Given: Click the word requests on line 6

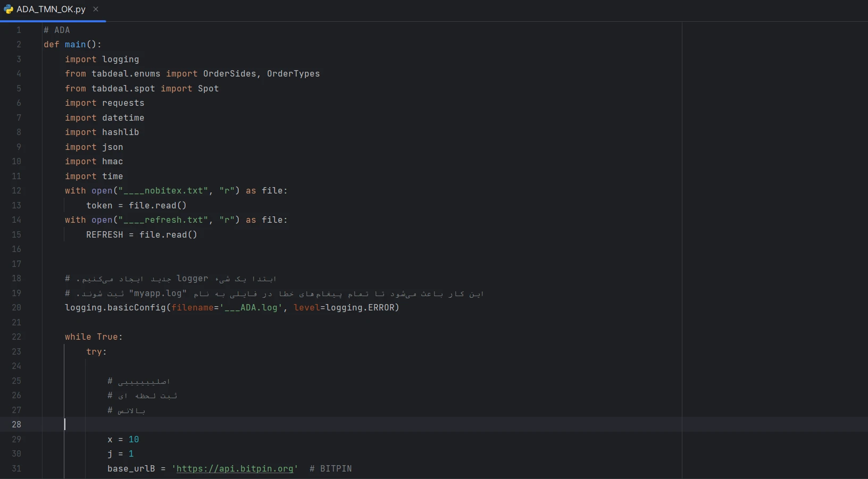Looking at the screenshot, I should tap(123, 103).
